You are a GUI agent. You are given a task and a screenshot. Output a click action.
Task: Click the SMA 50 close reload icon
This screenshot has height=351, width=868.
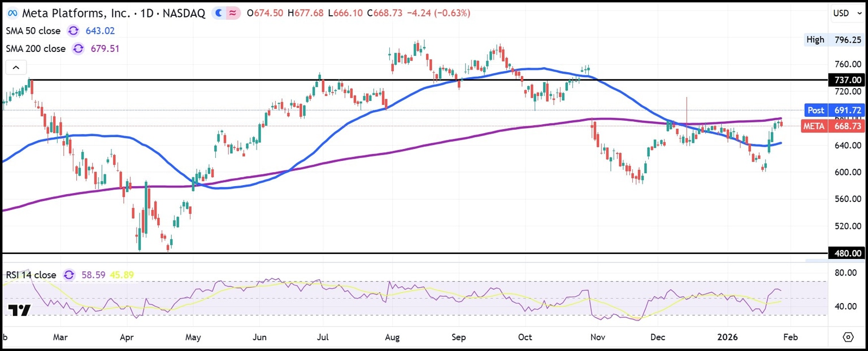point(72,30)
